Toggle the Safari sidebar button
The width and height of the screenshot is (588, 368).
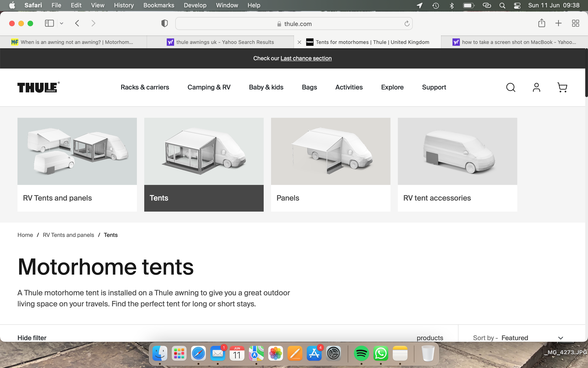point(49,23)
